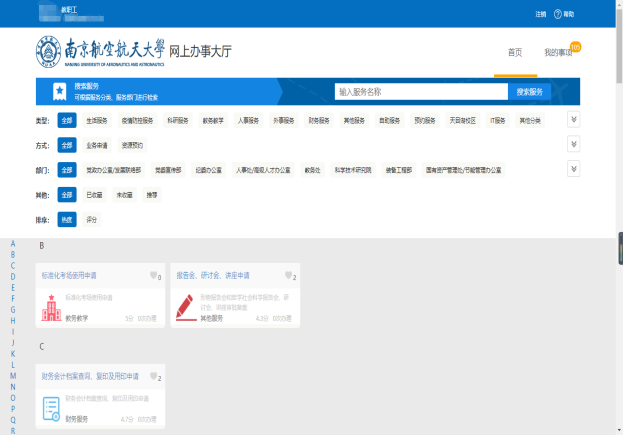Click the star icon beside 搜索服务
The width and height of the screenshot is (623, 435).
[61, 91]
